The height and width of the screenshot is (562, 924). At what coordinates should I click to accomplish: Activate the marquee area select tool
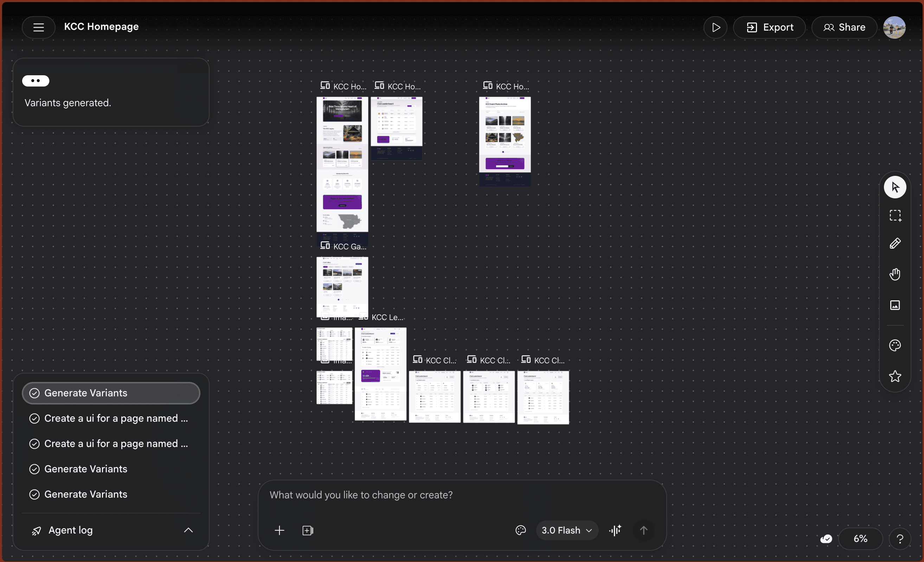point(895,215)
